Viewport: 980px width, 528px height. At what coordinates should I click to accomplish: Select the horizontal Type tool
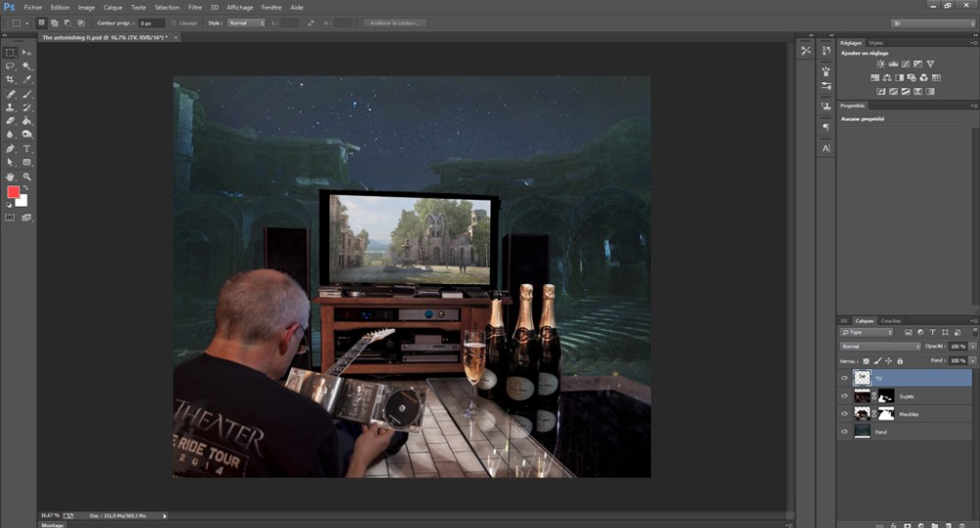click(27, 148)
